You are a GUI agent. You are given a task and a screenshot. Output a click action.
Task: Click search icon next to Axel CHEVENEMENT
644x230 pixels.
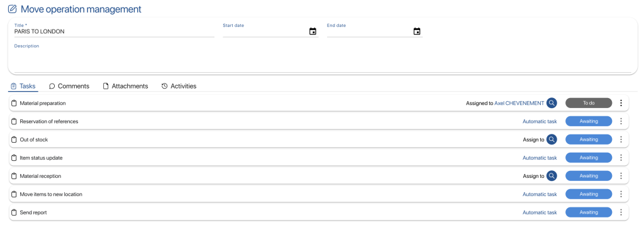[552, 103]
